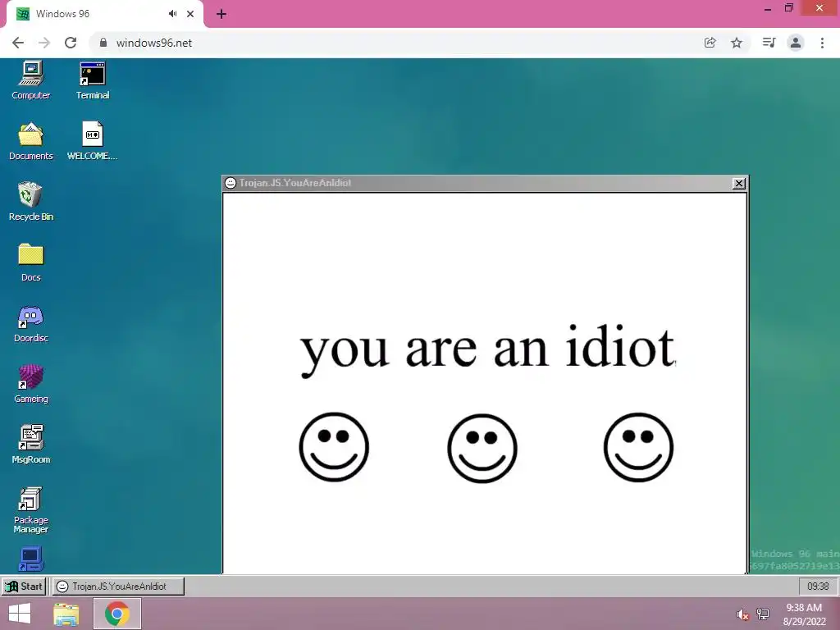This screenshot has height=630, width=840.
Task: Click the Windows 96 Start button
Action: (24, 586)
